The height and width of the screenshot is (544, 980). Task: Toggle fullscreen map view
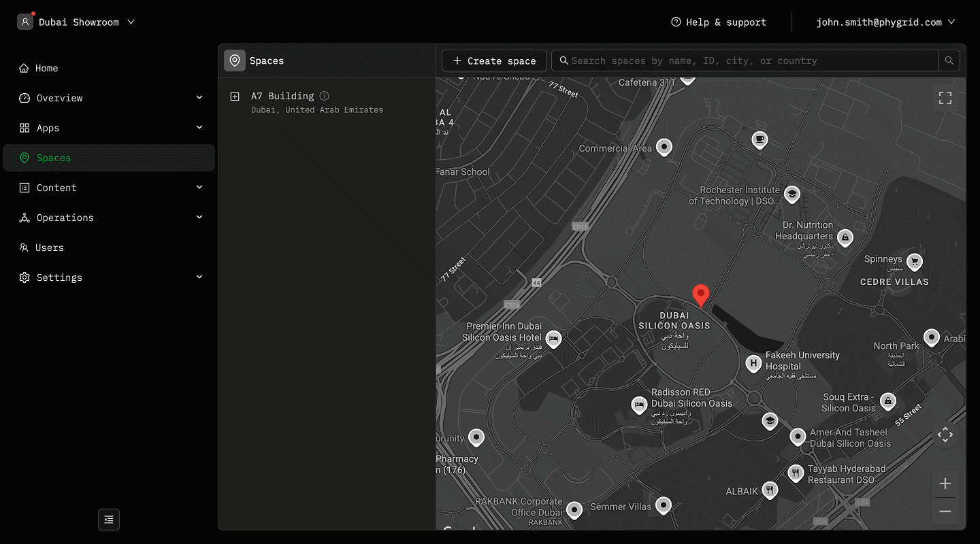tap(945, 98)
